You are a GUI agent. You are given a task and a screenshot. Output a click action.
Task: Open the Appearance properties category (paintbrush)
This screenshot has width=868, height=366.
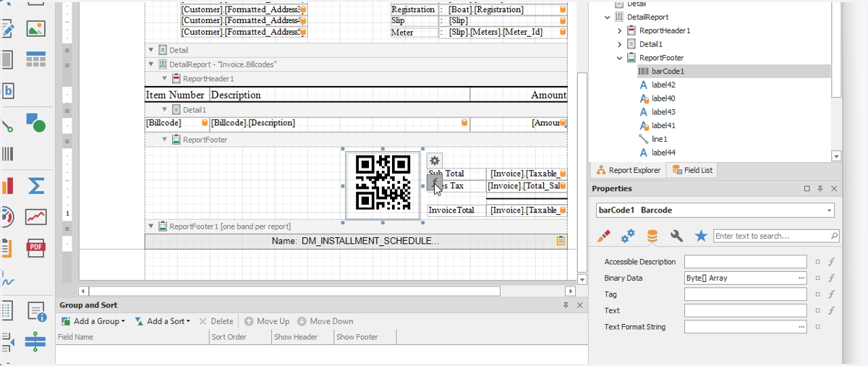[x=603, y=236]
